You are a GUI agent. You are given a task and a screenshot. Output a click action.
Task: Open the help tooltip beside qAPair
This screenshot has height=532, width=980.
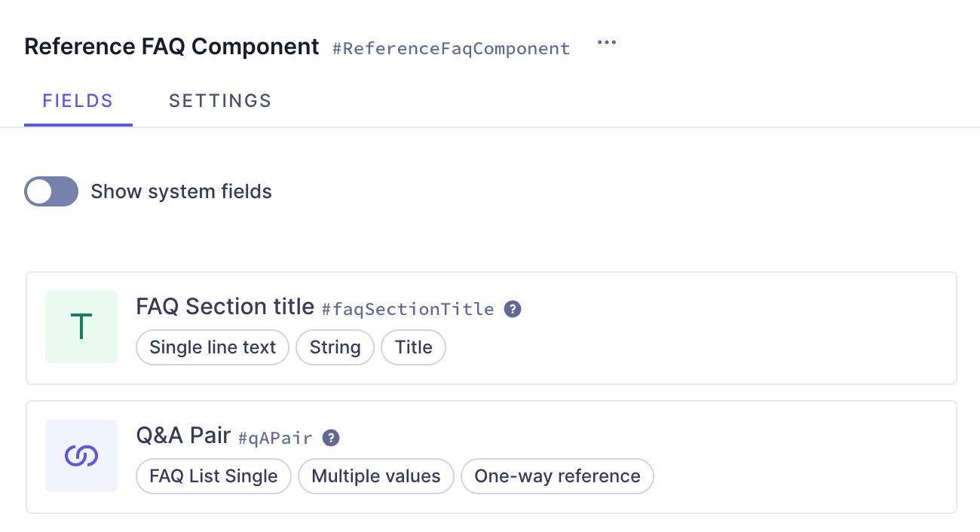(330, 438)
